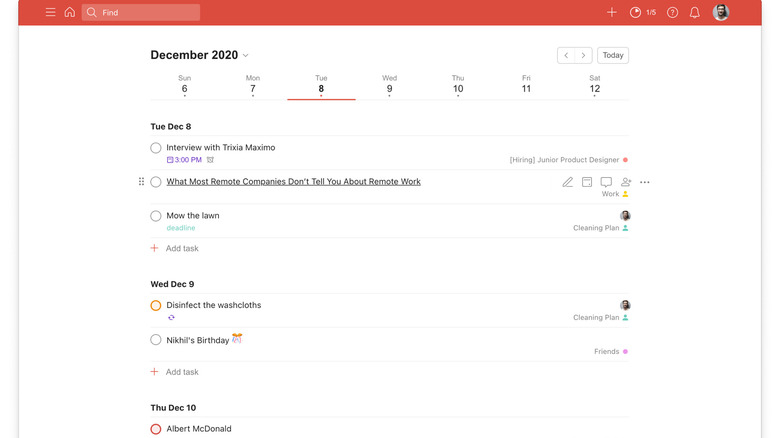Click the Quick Add plus icon in top bar
Viewport: 780px width, 438px height.
612,12
